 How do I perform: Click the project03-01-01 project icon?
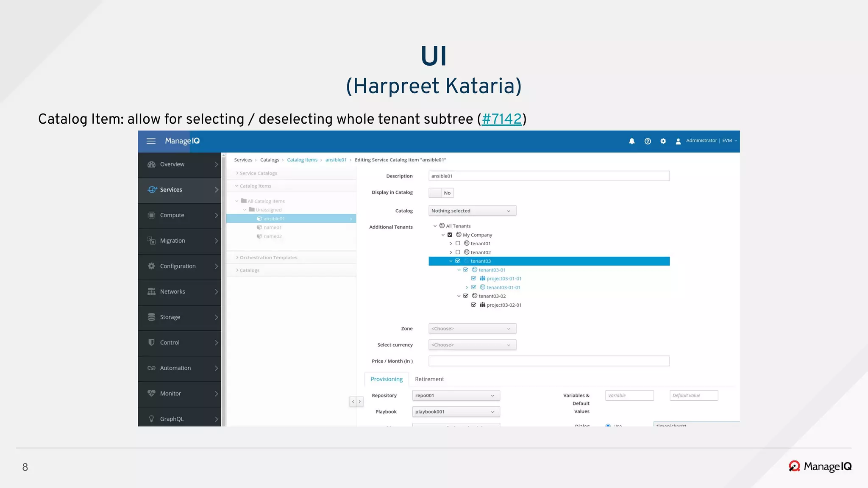click(482, 278)
